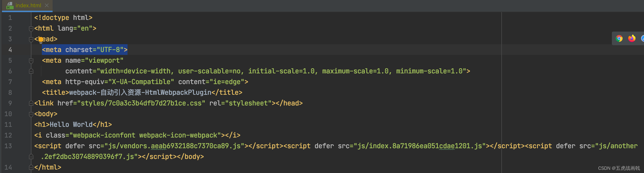Collapse the html tag fold on line 2
Image resolution: width=644 pixels, height=173 pixels.
pyautogui.click(x=31, y=29)
